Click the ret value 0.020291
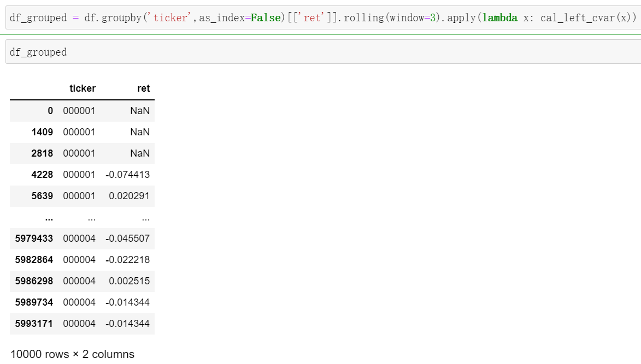Image resolution: width=641 pixels, height=364 pixels. tap(129, 196)
